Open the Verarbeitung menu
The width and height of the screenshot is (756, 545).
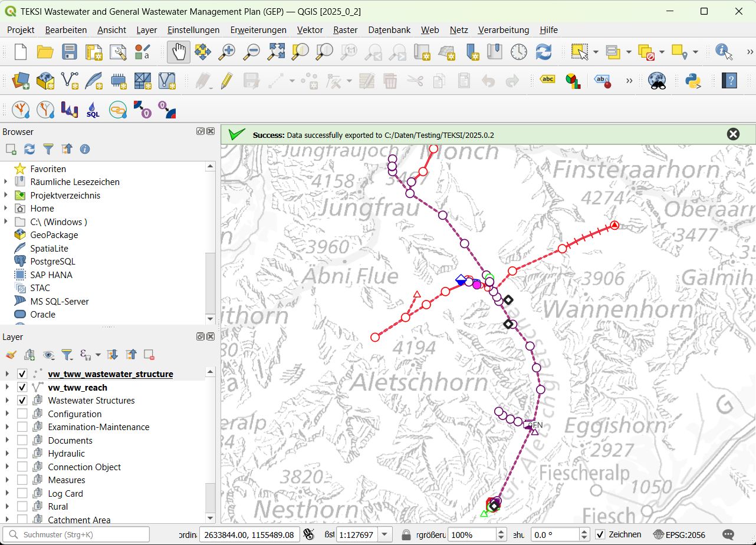(503, 29)
